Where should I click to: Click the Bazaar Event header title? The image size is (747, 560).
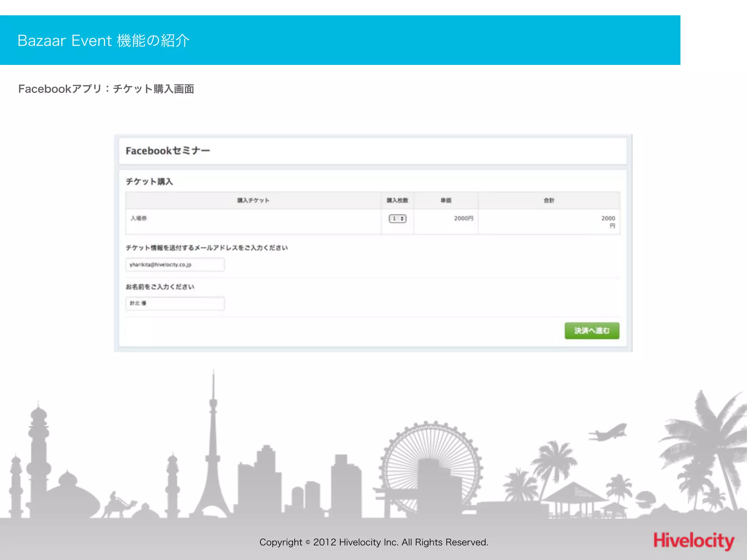pyautogui.click(x=104, y=40)
